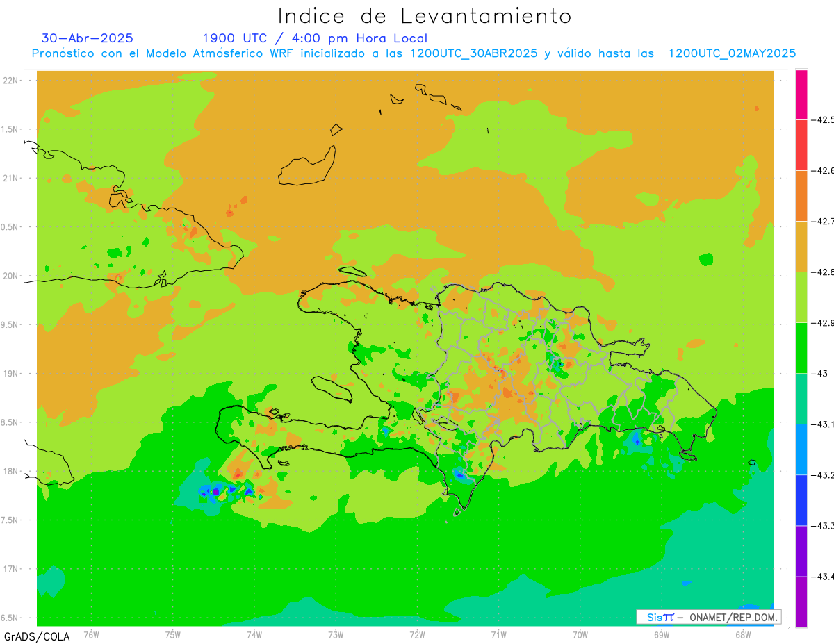This screenshot has height=644, width=834.
Task: Click the latitude label "22N"
Action: point(10,81)
